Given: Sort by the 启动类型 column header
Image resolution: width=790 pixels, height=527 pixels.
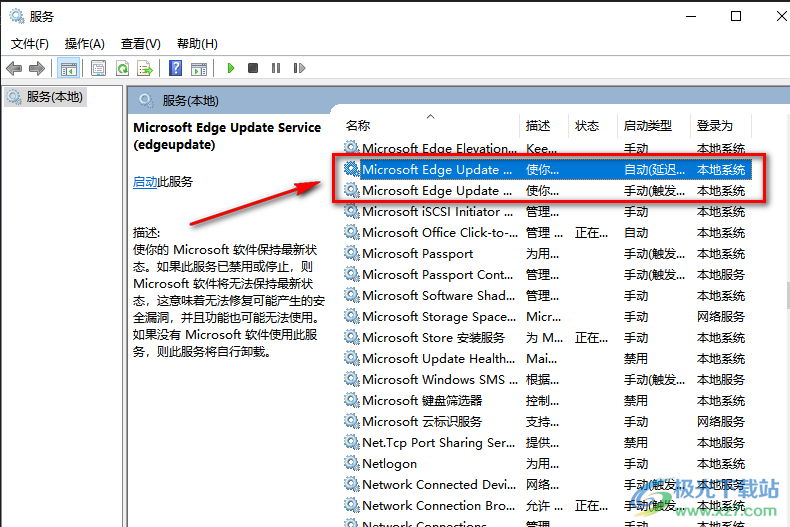Looking at the screenshot, I should point(647,125).
